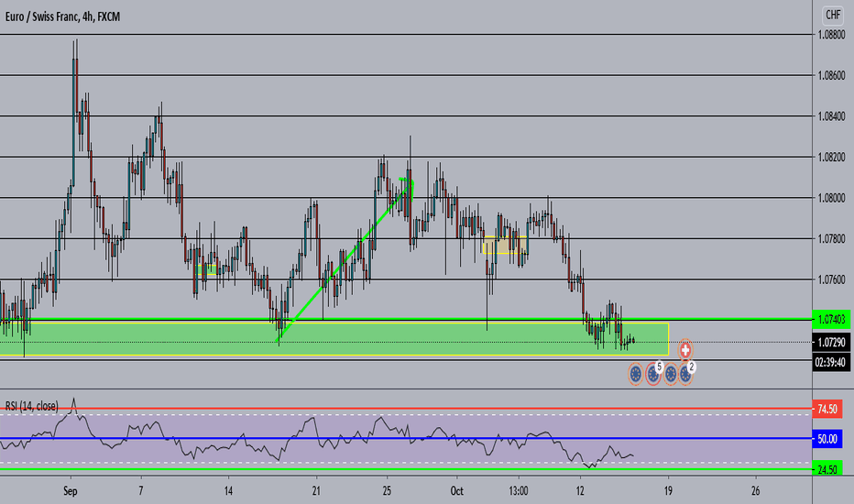Select the RSI 74.50 red level label
The height and width of the screenshot is (504, 854).
pos(827,409)
